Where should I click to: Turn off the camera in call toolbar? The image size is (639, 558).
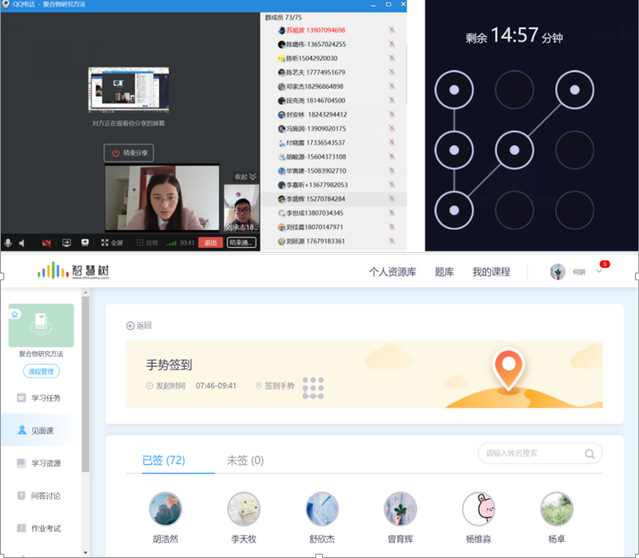coord(46,242)
